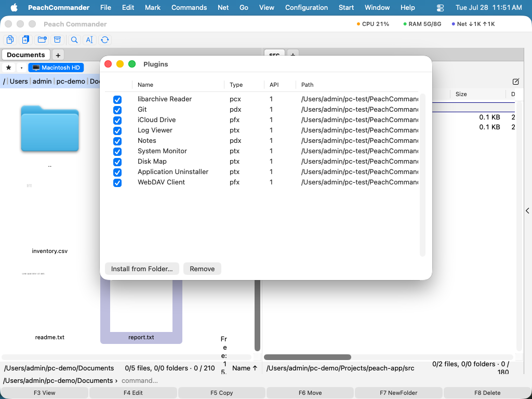
Task: Select the parent folder icon in Documents
Action: (50, 129)
